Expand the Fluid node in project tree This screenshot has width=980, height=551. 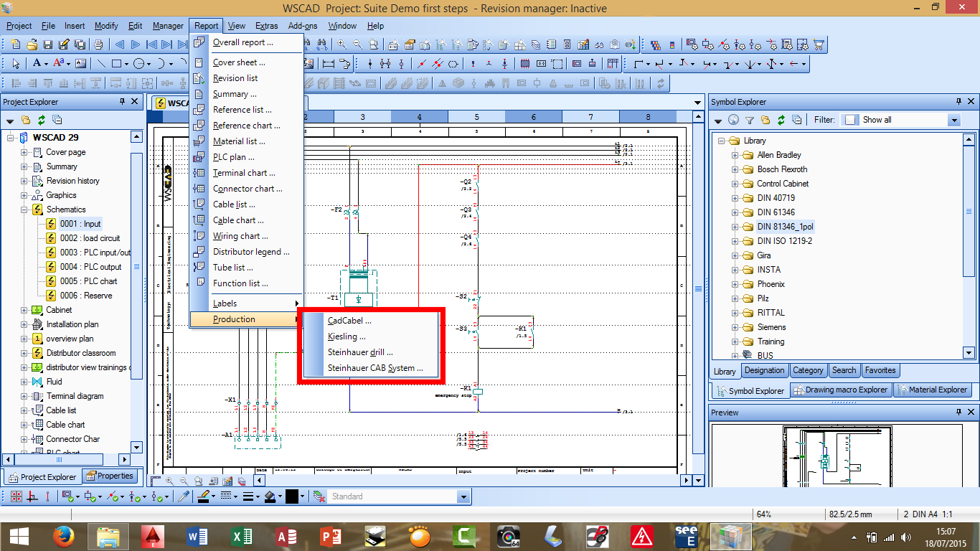[24, 382]
